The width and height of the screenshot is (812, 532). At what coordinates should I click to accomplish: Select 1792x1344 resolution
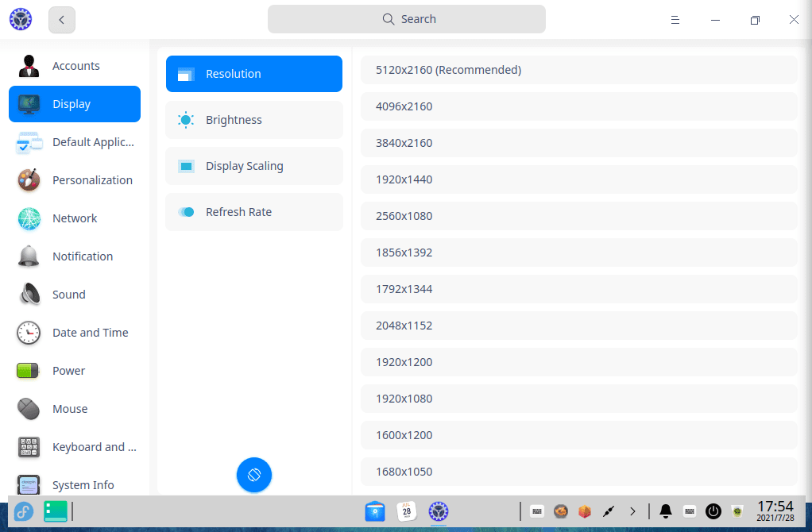pyautogui.click(x=579, y=289)
